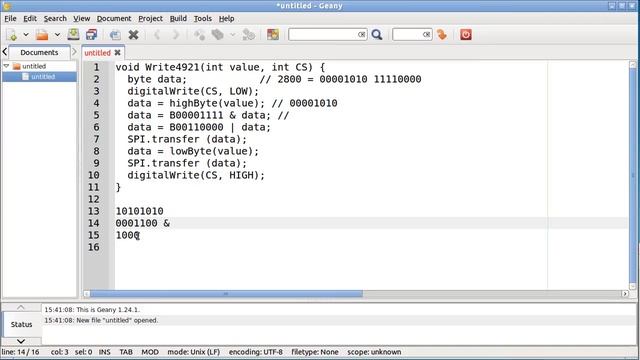Expand recent files dropdown next to Open
Image resolution: width=640 pixels, height=360 pixels.
57,35
